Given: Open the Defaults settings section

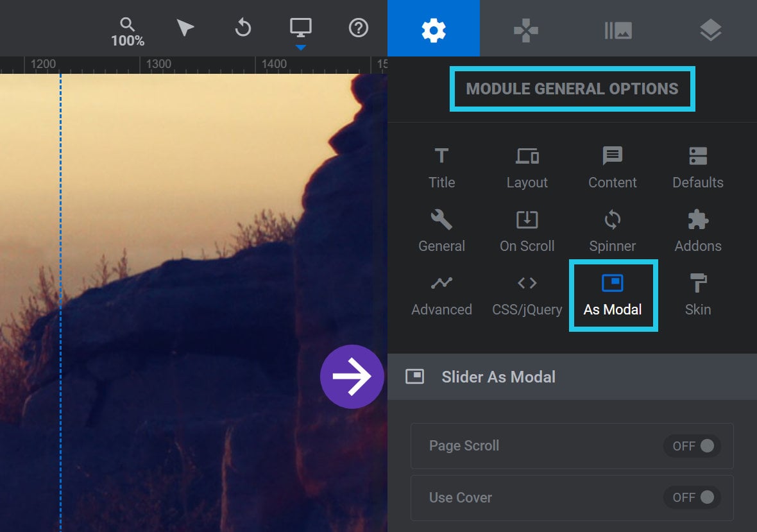Looking at the screenshot, I should [x=698, y=168].
